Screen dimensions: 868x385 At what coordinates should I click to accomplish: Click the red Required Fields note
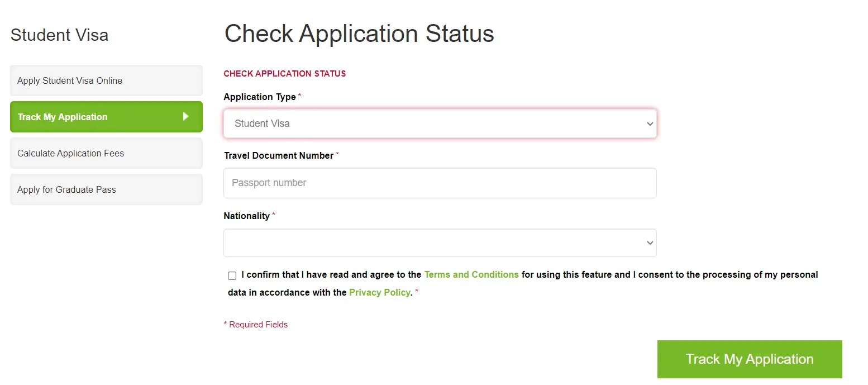(x=256, y=324)
